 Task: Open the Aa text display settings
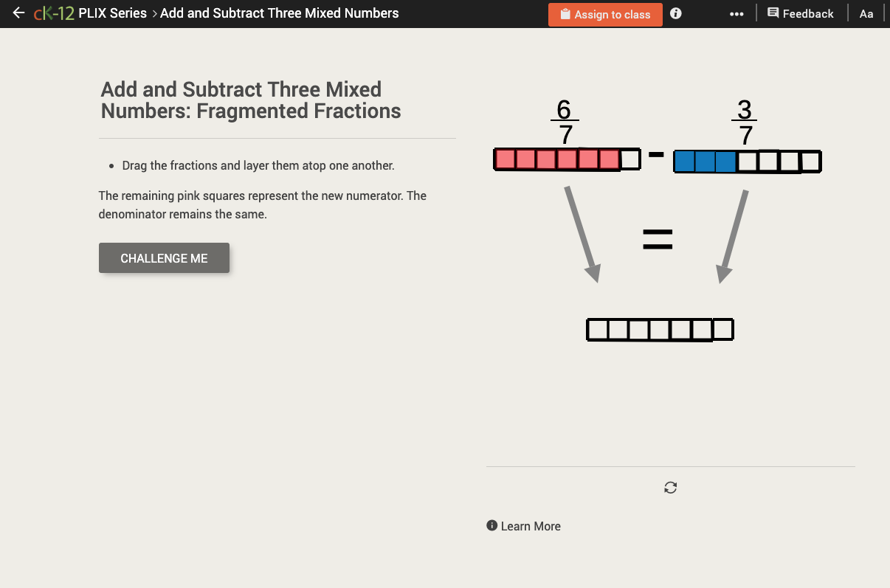[866, 13]
